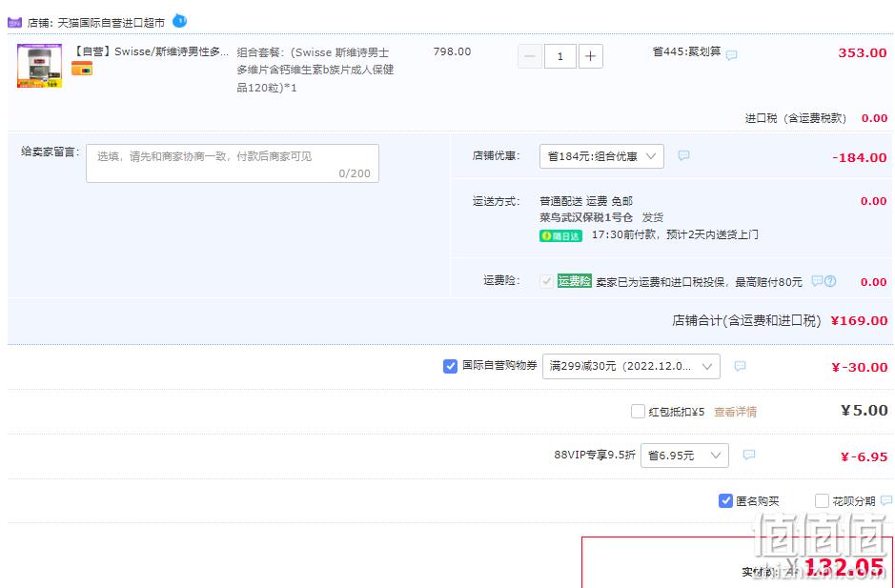895x588 pixels.
Task: Open the blue Wangwang chat icon by store name
Action: tap(179, 21)
